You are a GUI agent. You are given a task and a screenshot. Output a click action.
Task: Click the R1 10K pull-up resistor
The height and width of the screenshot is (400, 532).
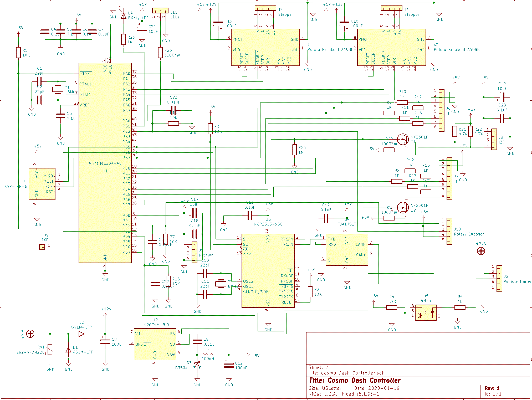(18, 53)
